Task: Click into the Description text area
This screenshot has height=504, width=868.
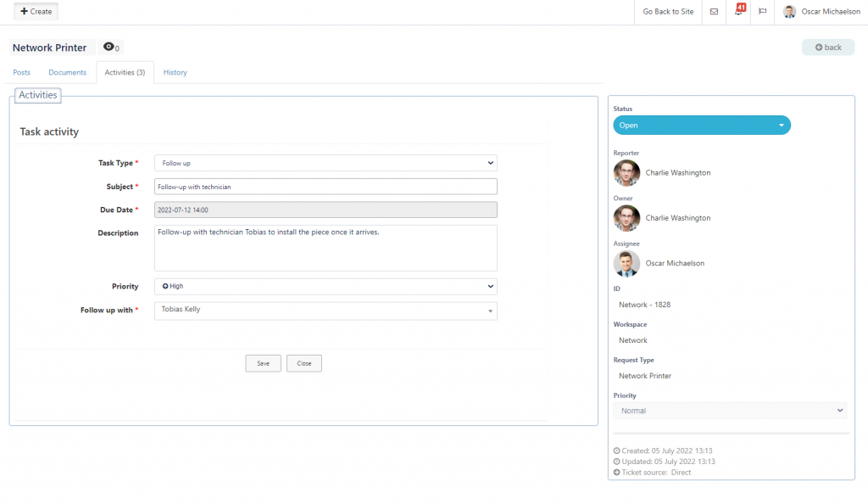Action: 325,248
